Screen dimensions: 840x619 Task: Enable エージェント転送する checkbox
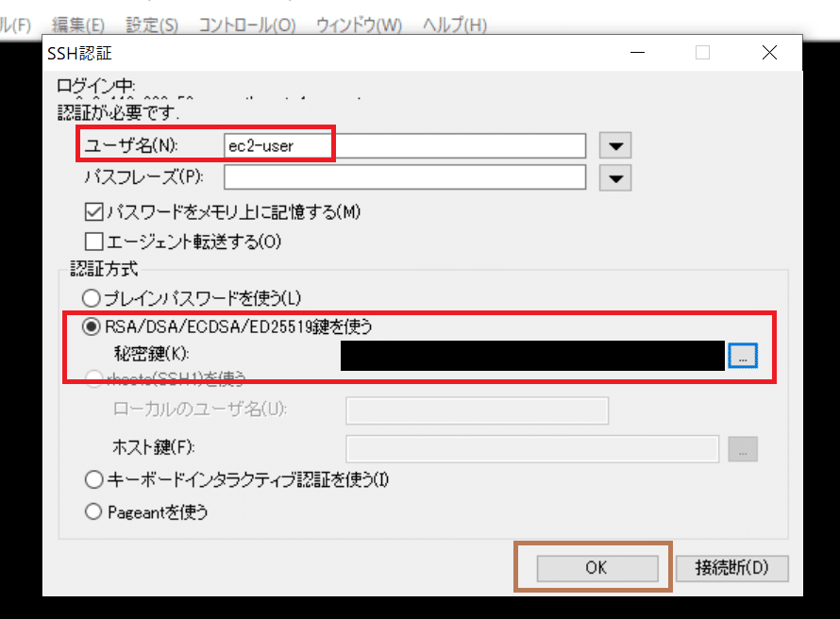[93, 242]
